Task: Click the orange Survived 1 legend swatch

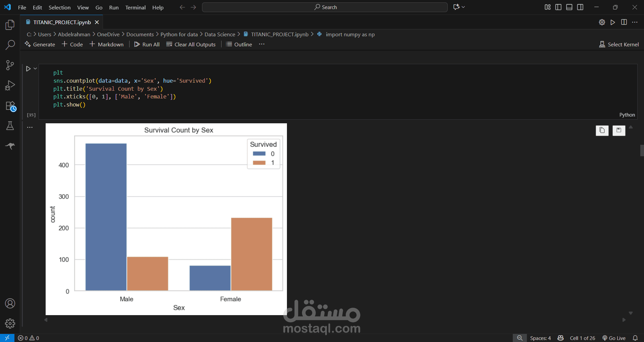Action: tap(259, 163)
